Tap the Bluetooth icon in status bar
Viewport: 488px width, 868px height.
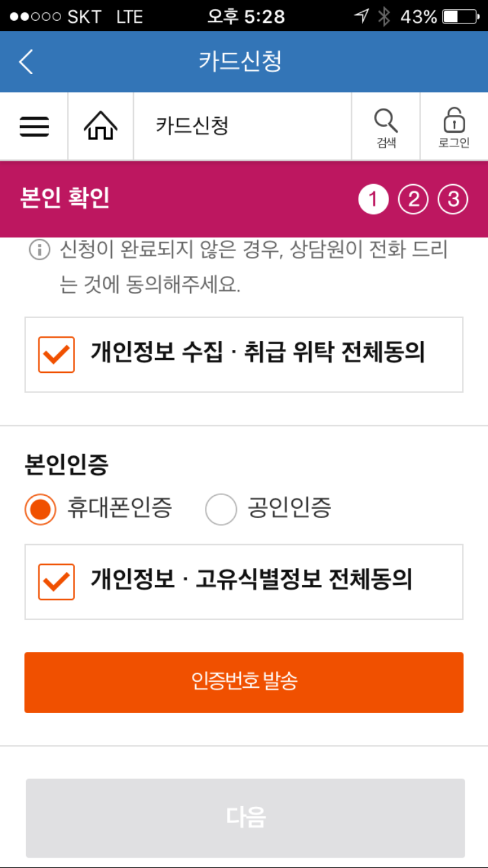pyautogui.click(x=383, y=17)
